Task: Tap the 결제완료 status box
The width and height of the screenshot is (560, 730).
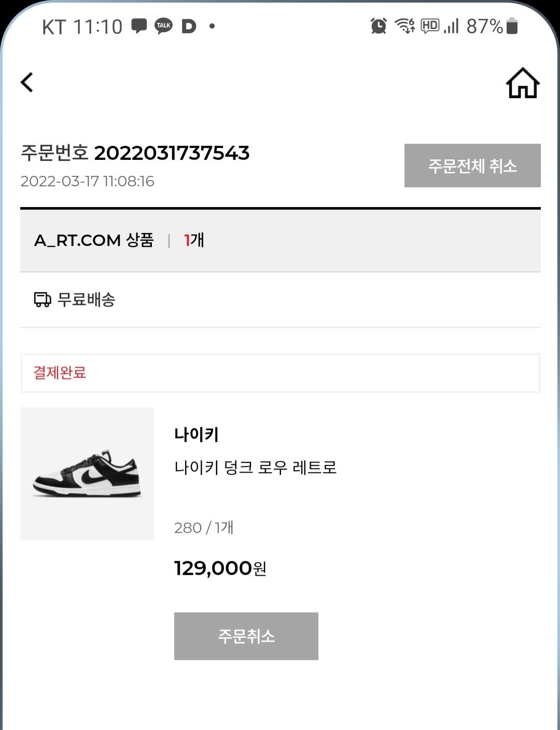Action: 281,373
